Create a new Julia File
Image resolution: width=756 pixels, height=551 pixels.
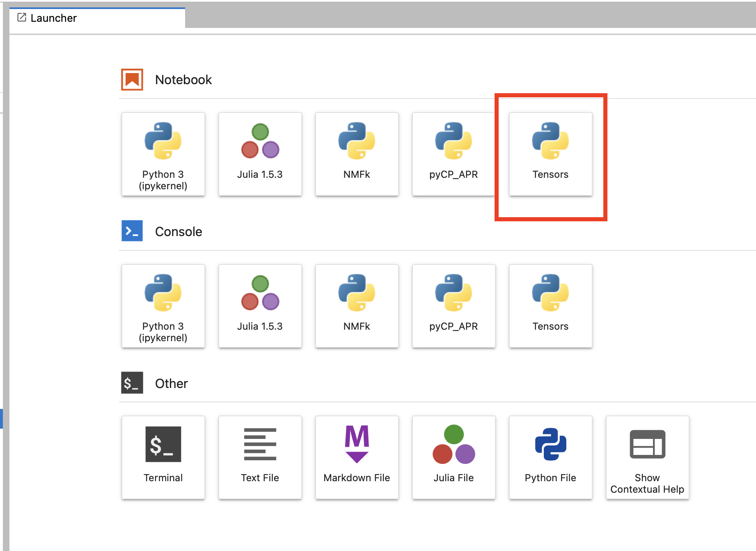[454, 457]
